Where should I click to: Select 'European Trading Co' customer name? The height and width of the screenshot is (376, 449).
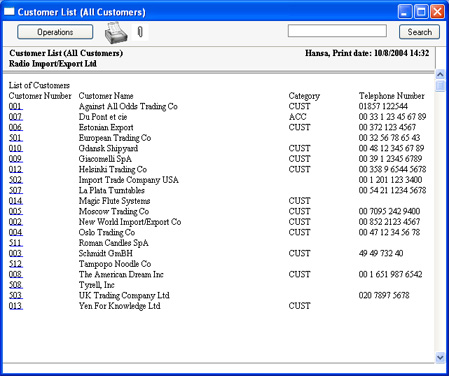[x=115, y=138]
